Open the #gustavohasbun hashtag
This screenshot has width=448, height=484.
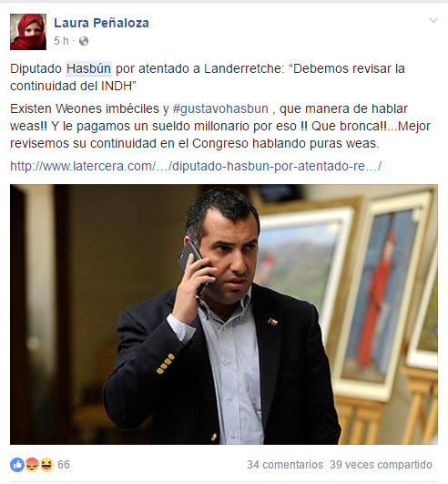[x=220, y=108]
